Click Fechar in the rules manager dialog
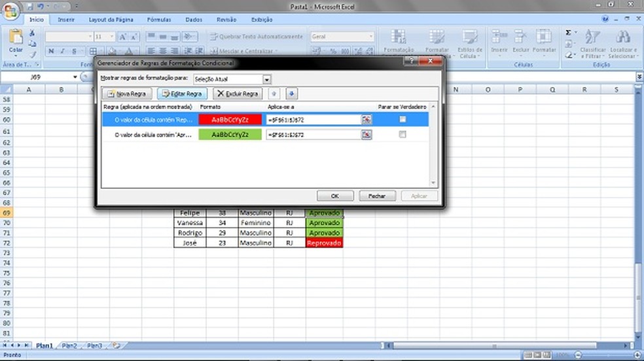The width and height of the screenshot is (644, 361). 377,196
